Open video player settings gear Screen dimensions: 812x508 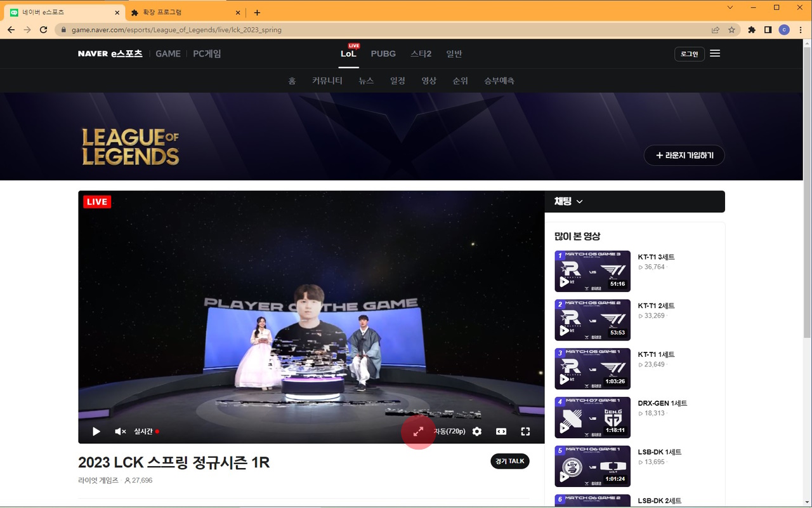click(x=477, y=431)
